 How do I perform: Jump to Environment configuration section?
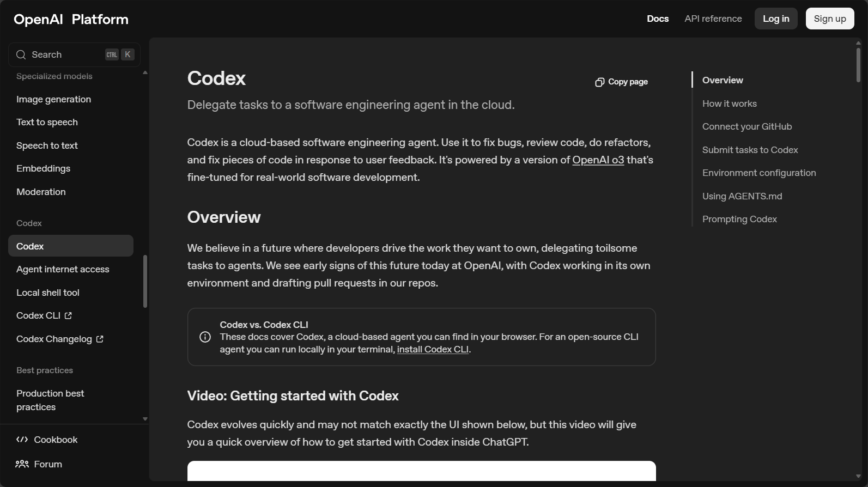click(759, 173)
